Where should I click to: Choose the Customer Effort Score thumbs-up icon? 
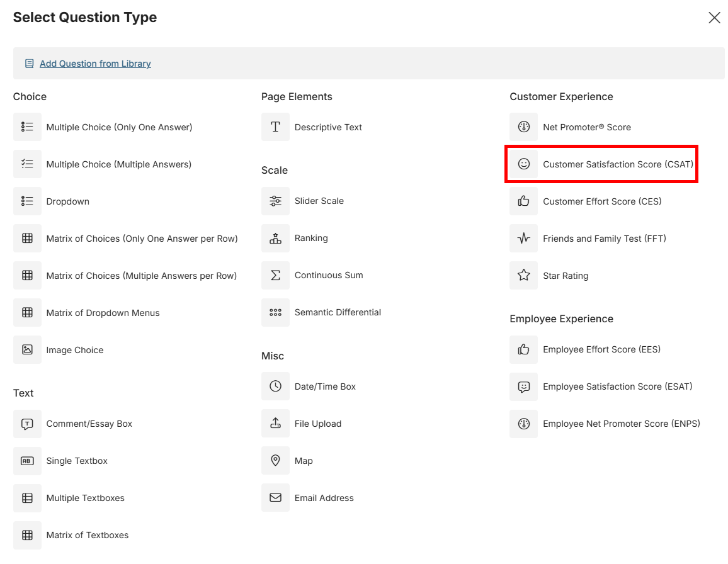coord(524,201)
